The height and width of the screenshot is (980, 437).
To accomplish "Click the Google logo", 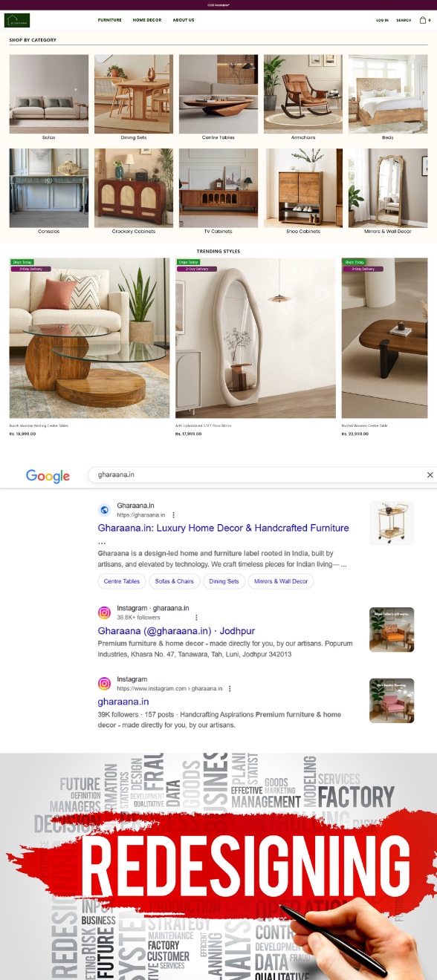I will pos(48,476).
